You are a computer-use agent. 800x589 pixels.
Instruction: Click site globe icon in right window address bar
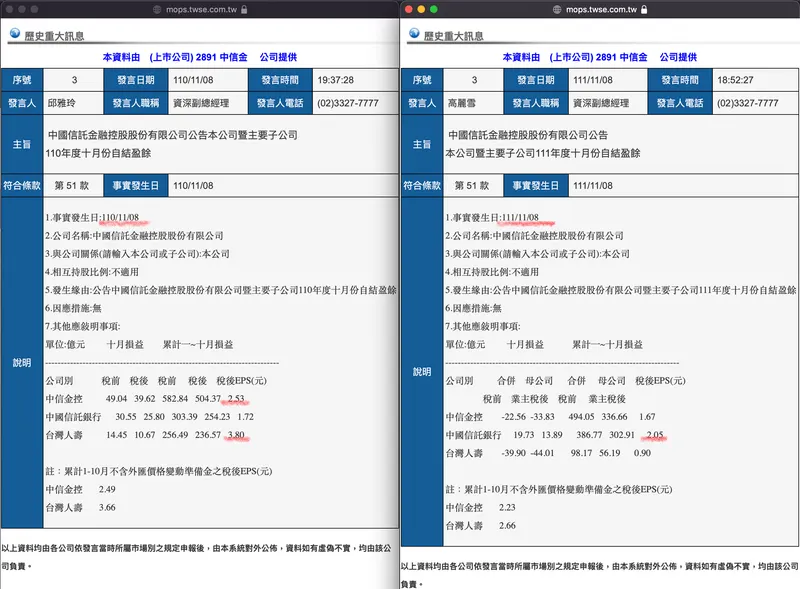[x=557, y=9]
